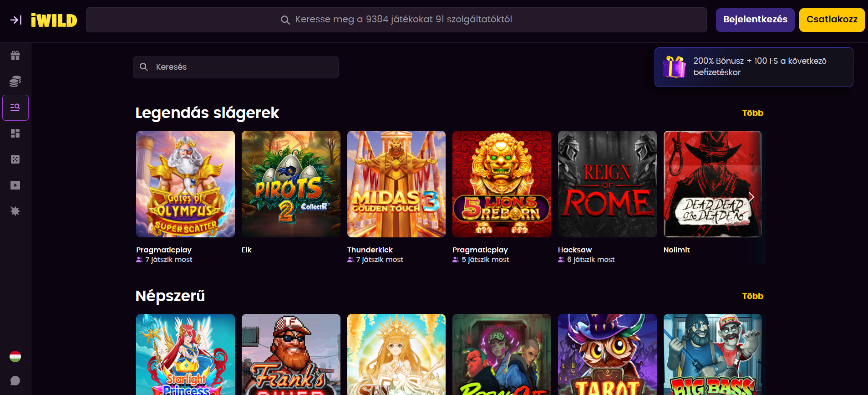868x395 pixels.
Task: Open Több link for Legendás slágerek
Action: 753,113
